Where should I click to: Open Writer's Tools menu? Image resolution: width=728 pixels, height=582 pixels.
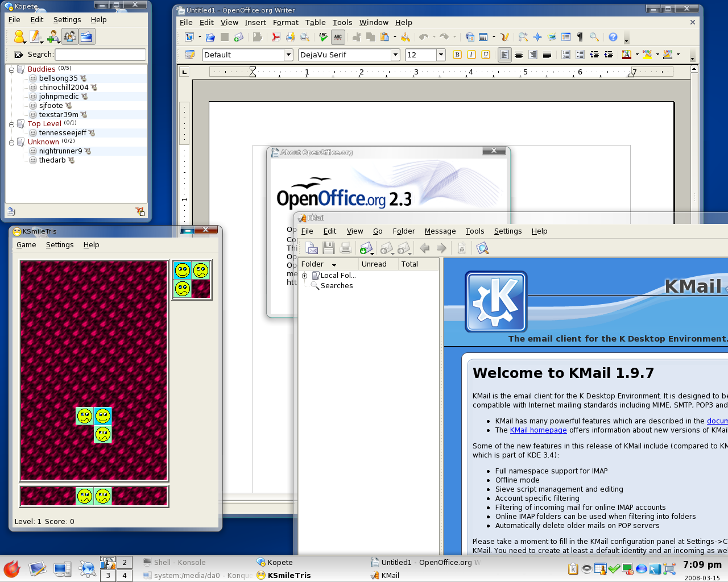(x=342, y=22)
